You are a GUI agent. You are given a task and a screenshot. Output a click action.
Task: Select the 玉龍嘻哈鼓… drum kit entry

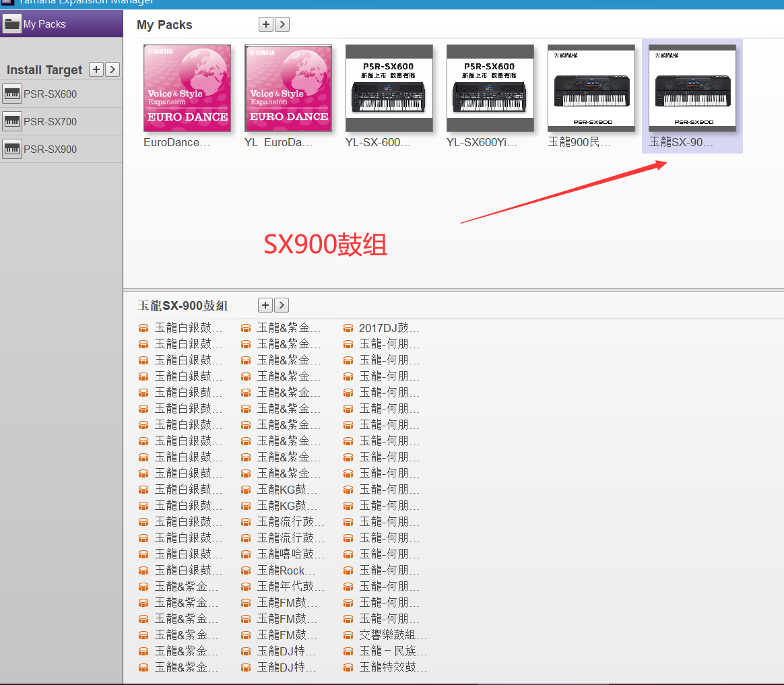[x=283, y=554]
